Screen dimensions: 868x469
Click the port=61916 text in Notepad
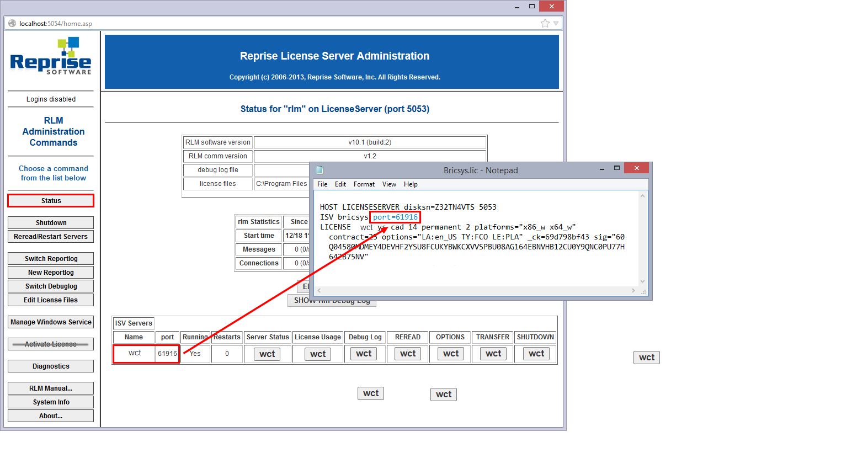tap(395, 217)
